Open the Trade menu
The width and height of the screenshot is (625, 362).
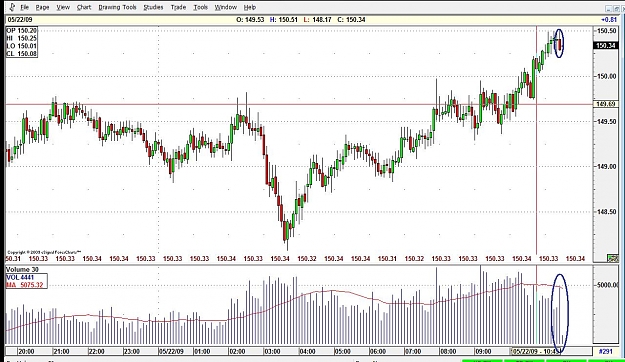tap(178, 7)
